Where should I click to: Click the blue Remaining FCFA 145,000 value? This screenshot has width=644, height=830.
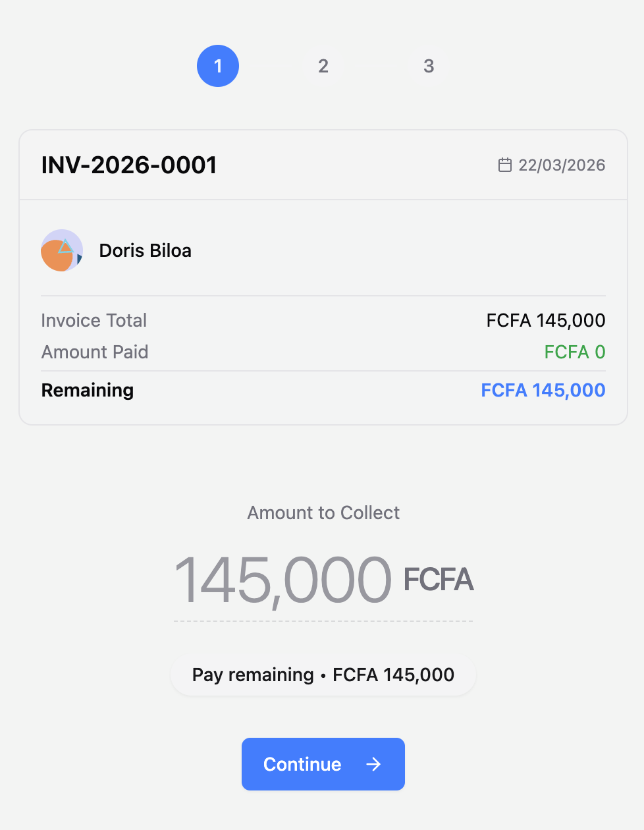click(x=543, y=390)
